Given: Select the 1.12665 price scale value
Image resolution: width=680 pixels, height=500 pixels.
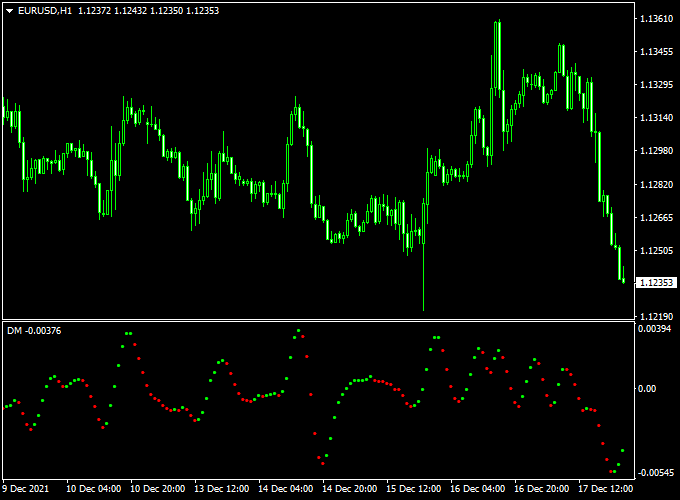Looking at the screenshot, I should pyautogui.click(x=657, y=218).
